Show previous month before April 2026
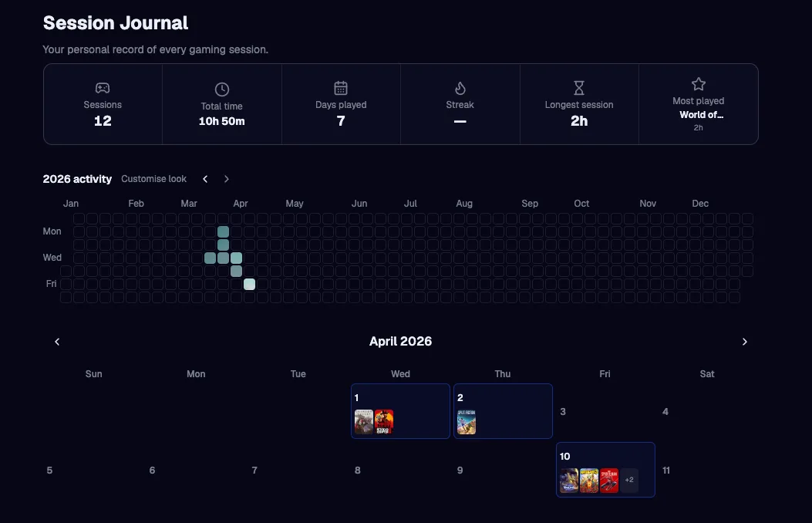 coord(57,342)
